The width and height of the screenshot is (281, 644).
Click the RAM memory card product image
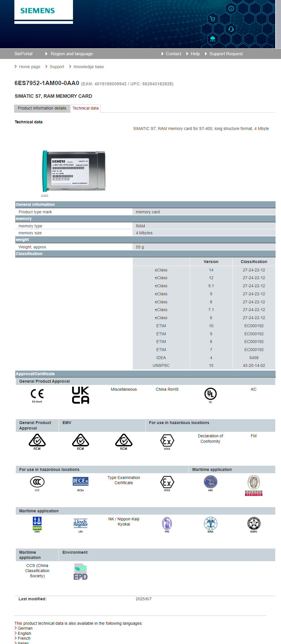pyautogui.click(x=74, y=171)
